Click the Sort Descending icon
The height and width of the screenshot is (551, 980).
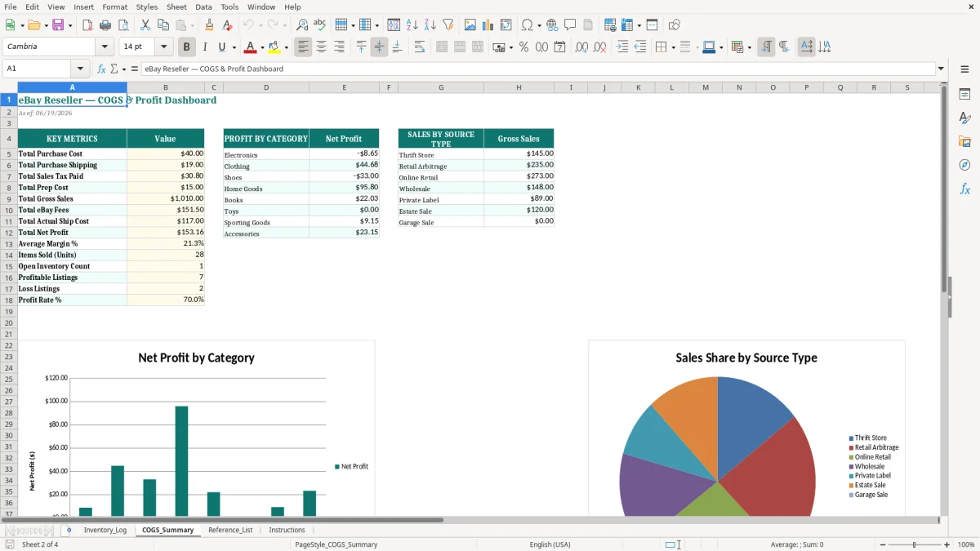pyautogui.click(x=430, y=25)
